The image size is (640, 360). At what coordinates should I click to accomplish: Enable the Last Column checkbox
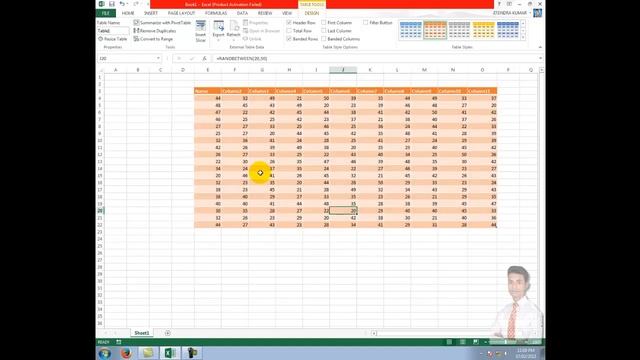click(x=324, y=31)
